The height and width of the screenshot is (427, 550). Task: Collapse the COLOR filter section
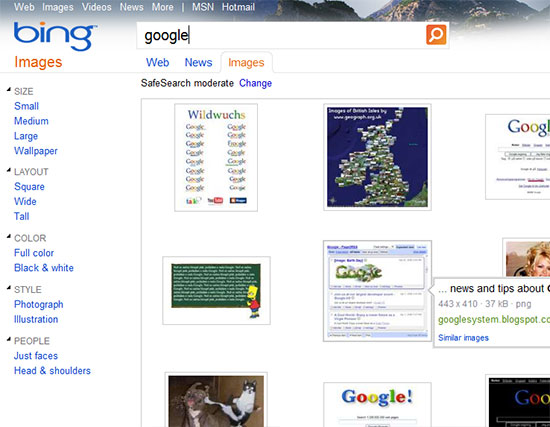[9, 237]
